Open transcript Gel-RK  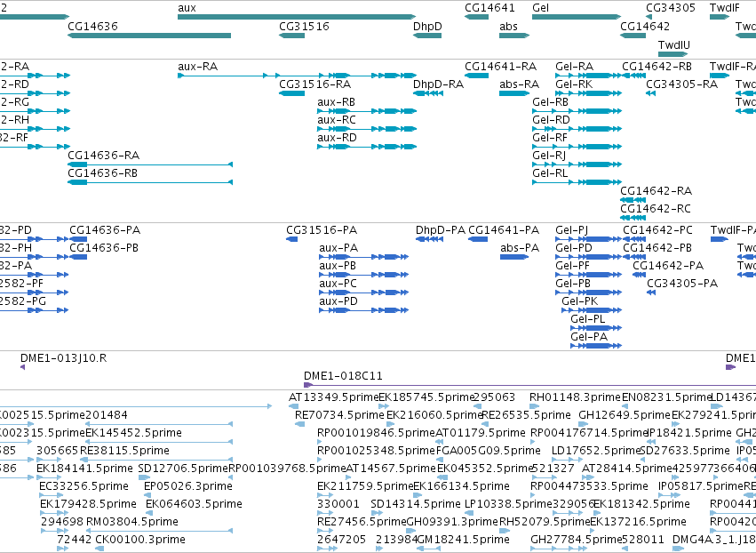coord(574,84)
